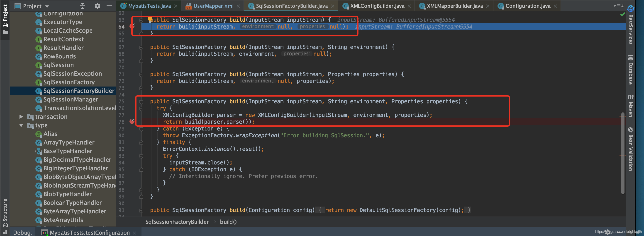
Task: Open the MybatisTests.java editor tab
Action: pos(149,6)
